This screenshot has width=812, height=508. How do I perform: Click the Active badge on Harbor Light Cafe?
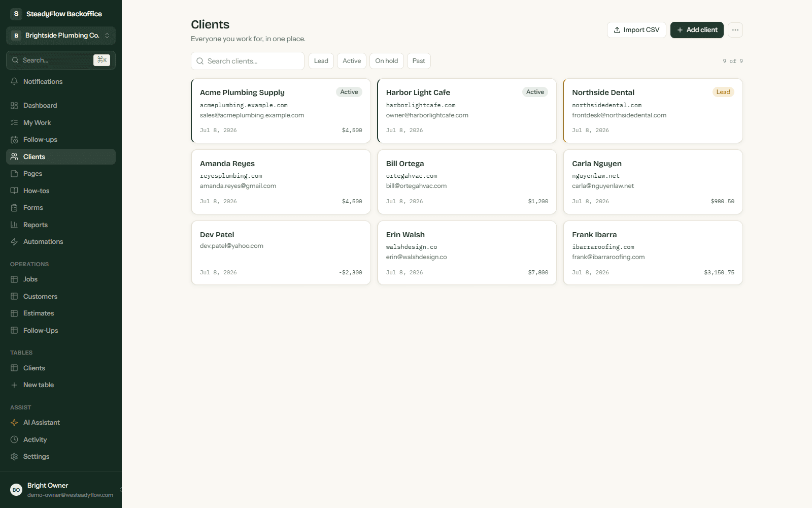coord(535,92)
